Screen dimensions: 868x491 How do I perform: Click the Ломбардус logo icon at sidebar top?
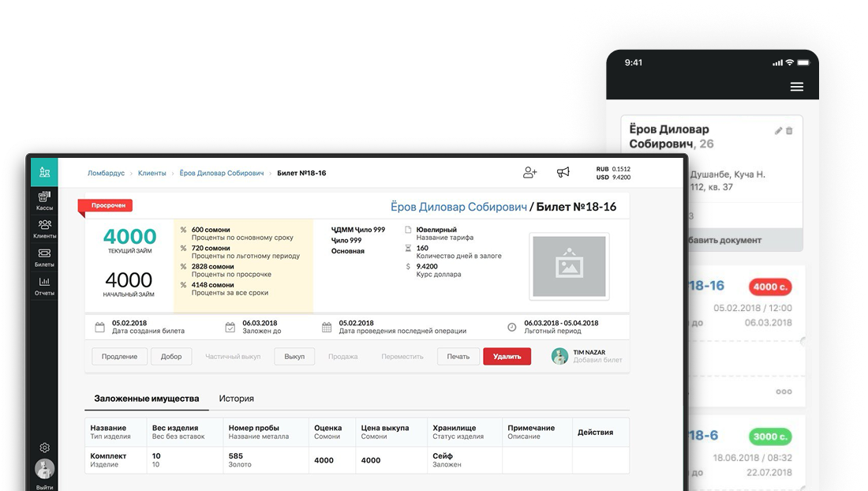pos(44,172)
